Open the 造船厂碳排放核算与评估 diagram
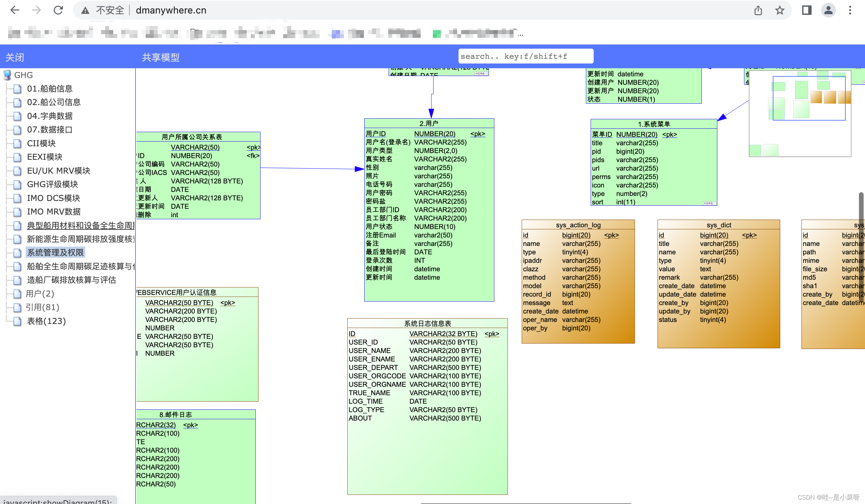This screenshot has height=504, width=865. tap(71, 280)
